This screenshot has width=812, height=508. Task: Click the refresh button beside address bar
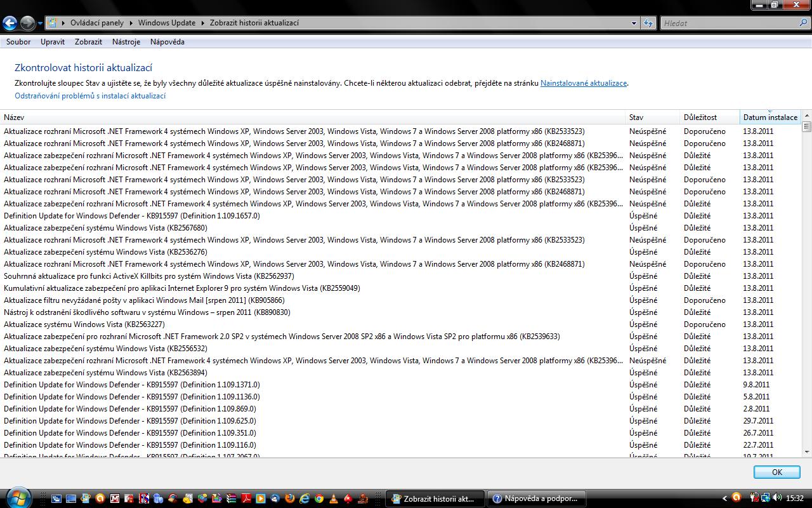coord(648,23)
